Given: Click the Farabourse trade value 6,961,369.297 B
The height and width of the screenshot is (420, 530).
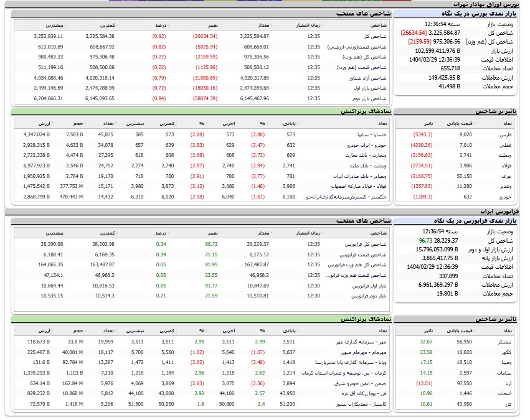Looking at the screenshot, I should pos(438,285).
